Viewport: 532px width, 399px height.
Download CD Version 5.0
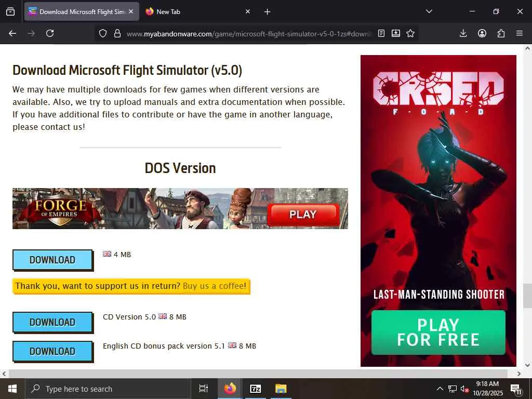pyautogui.click(x=52, y=322)
